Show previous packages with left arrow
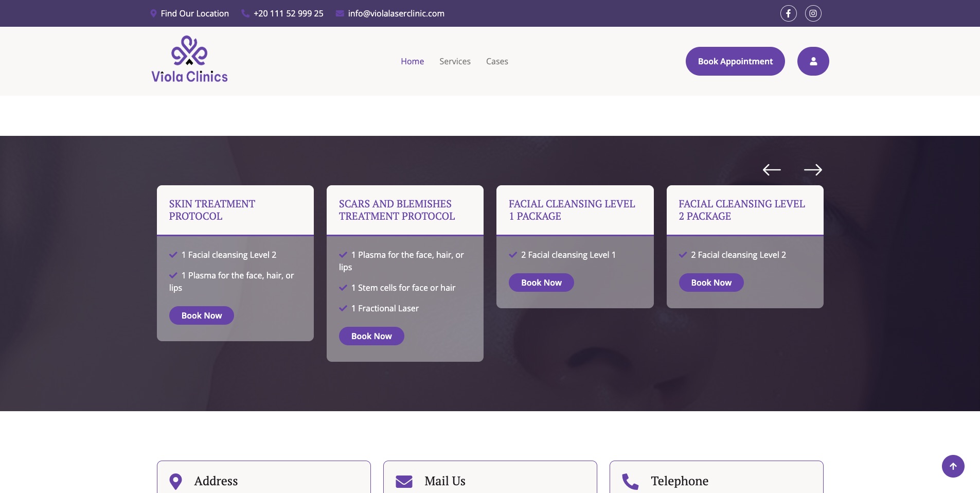 pyautogui.click(x=771, y=170)
